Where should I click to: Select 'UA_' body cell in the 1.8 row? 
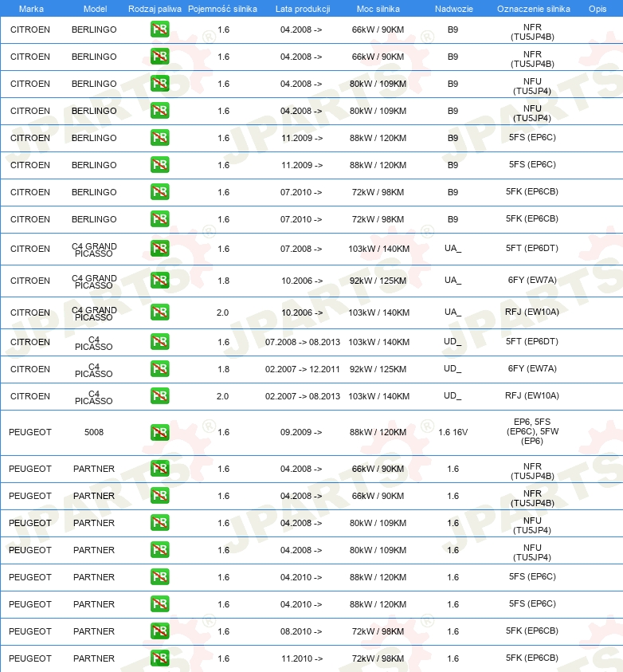pos(453,280)
